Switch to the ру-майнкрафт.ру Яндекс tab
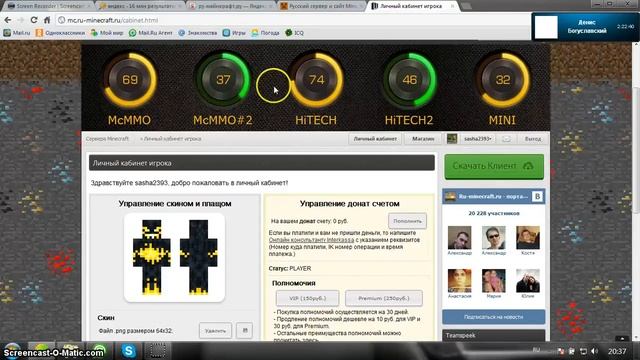Viewport: 640px width, 360px height. [231, 6]
